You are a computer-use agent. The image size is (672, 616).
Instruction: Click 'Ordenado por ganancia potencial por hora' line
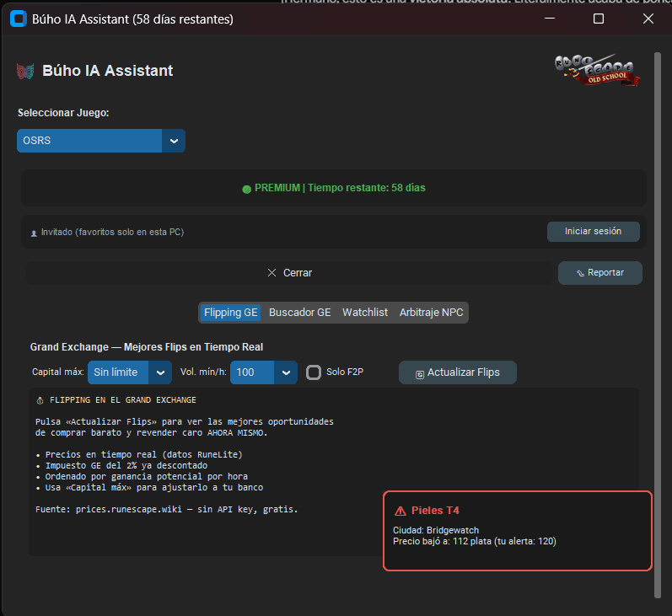pyautogui.click(x=142, y=476)
